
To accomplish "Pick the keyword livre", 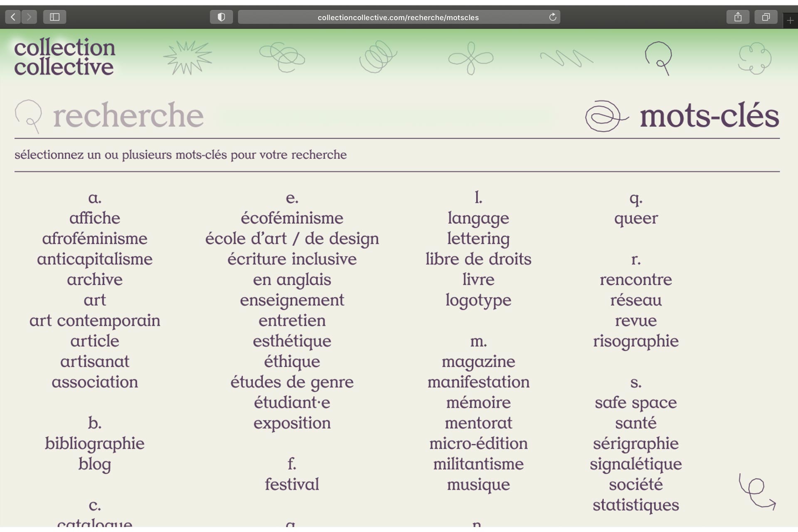I will pos(478,279).
